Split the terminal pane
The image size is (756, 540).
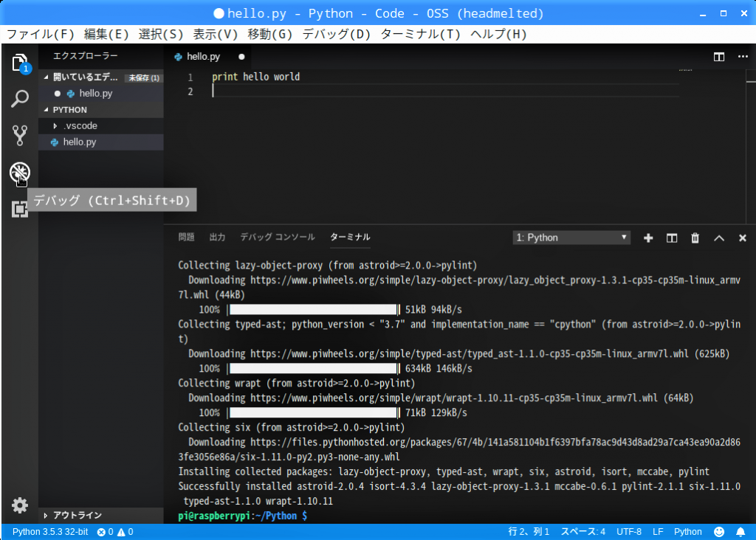pos(672,238)
